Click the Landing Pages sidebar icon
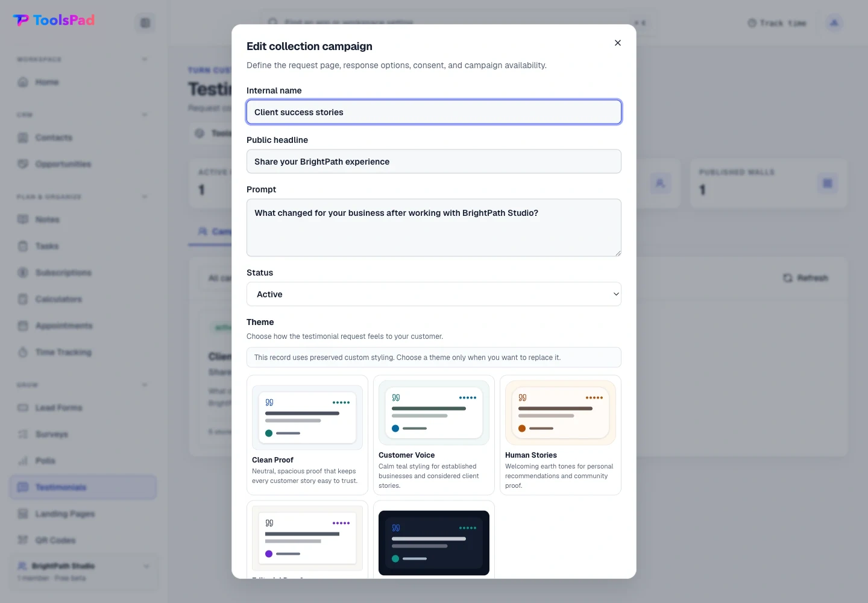 [23, 514]
